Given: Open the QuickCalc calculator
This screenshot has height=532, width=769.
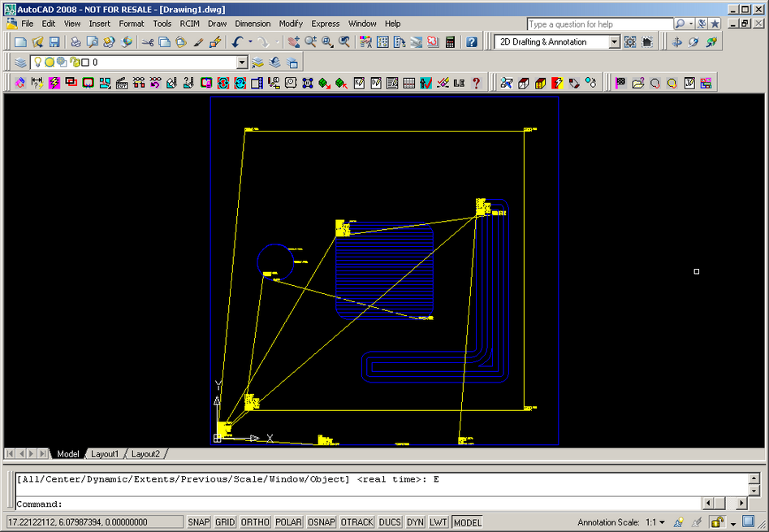Looking at the screenshot, I should pos(450,42).
